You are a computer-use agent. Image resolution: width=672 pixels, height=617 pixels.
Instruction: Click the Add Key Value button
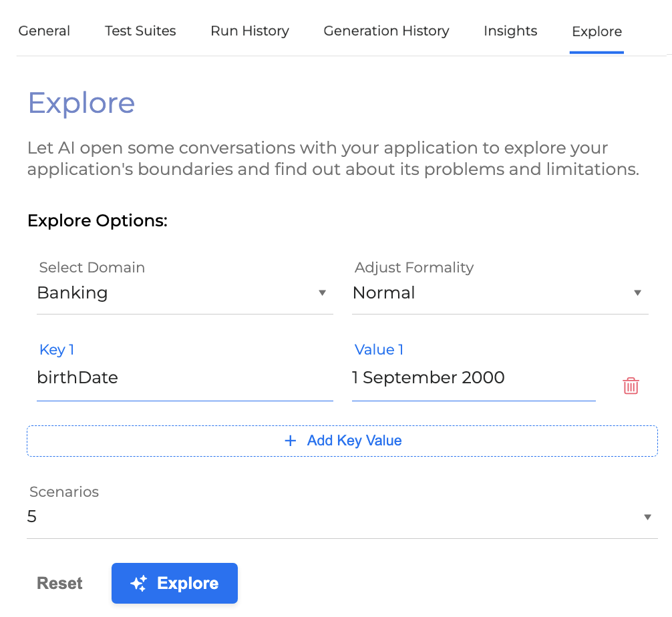[342, 441]
